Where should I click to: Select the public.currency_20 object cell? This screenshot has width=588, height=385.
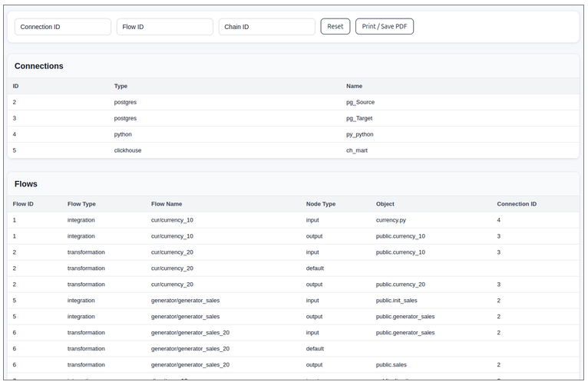click(401, 285)
